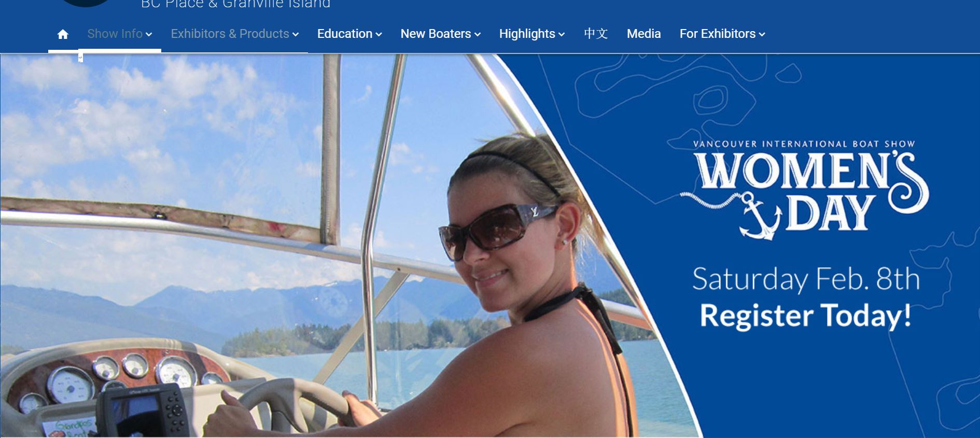Click the anchor icon in banner
The width and height of the screenshot is (980, 438).
(760, 215)
